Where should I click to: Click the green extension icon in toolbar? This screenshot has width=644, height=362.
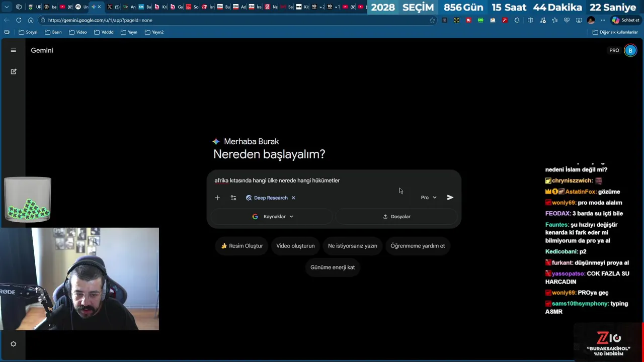tap(480, 20)
